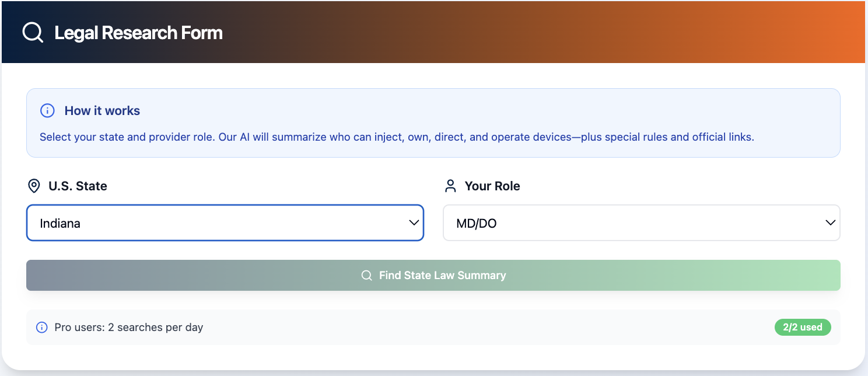Select the "How it works" heading
This screenshot has height=376, width=868.
102,111
